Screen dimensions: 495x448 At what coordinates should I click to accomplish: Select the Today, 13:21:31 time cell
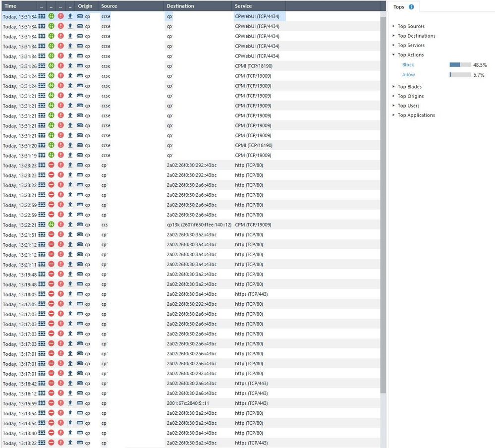[x=20, y=234]
